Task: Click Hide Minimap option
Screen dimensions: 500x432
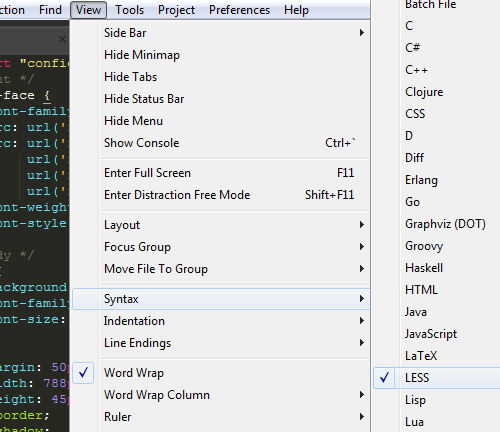Action: (221, 55)
